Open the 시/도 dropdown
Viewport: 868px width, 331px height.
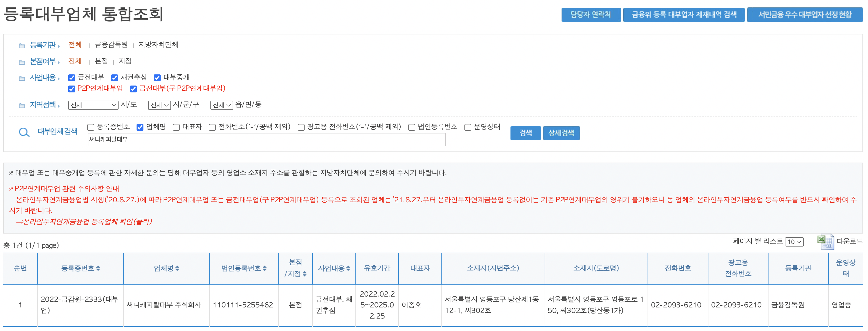click(x=93, y=105)
